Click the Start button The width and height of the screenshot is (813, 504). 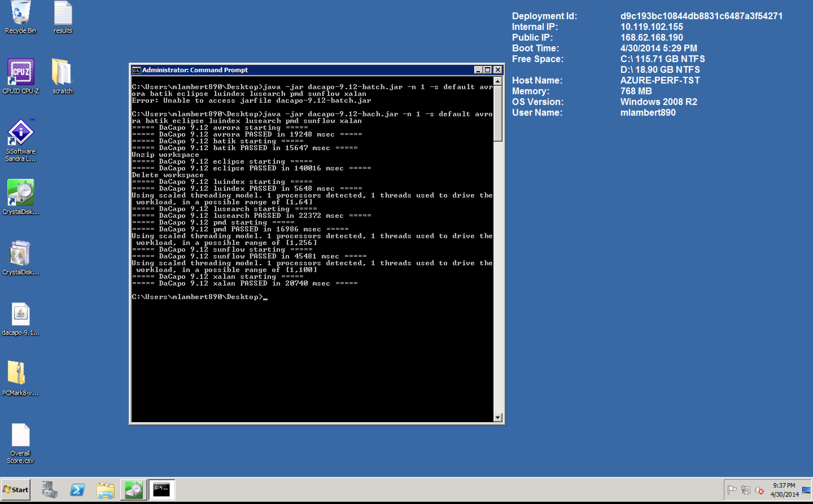pos(16,490)
